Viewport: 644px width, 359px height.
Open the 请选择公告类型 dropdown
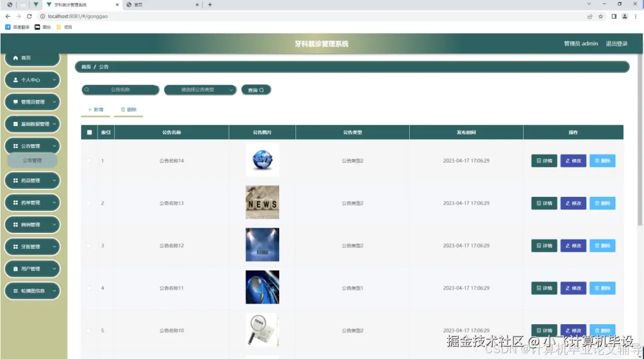[x=201, y=89]
